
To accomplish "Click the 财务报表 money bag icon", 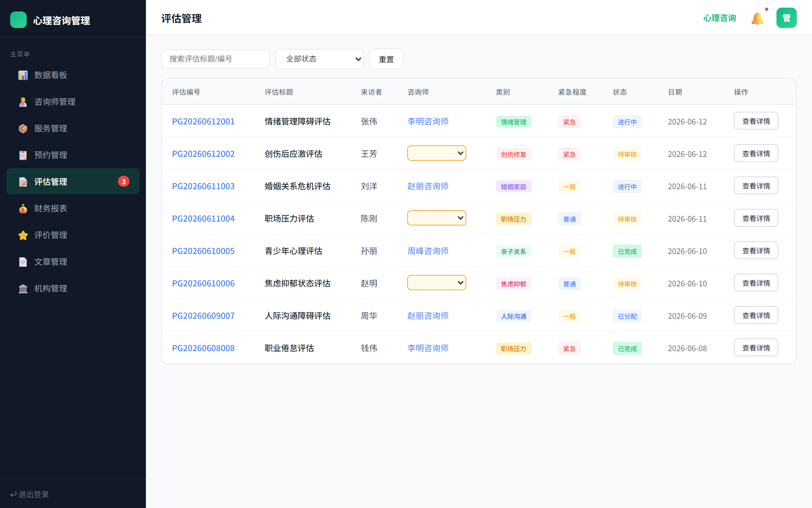I will tap(23, 208).
